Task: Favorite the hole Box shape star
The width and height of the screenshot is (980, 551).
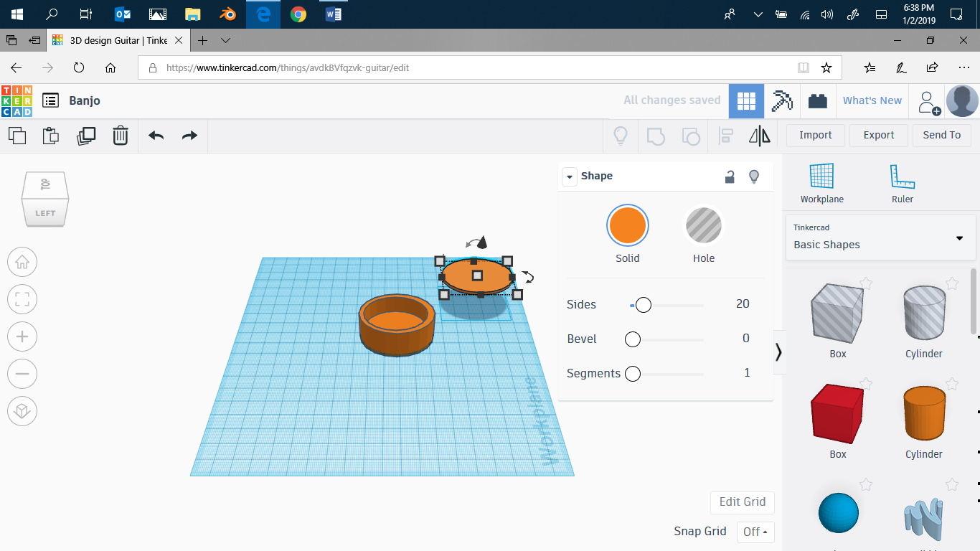Action: [x=866, y=283]
